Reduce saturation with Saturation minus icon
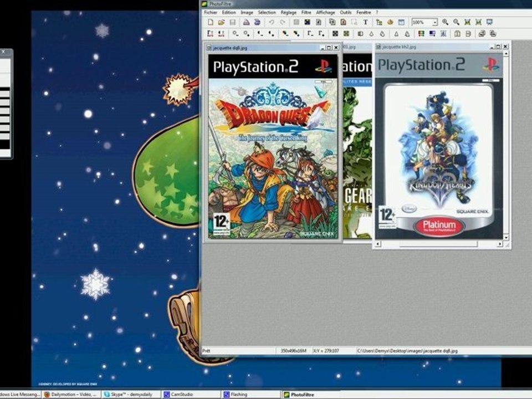 click(285, 34)
